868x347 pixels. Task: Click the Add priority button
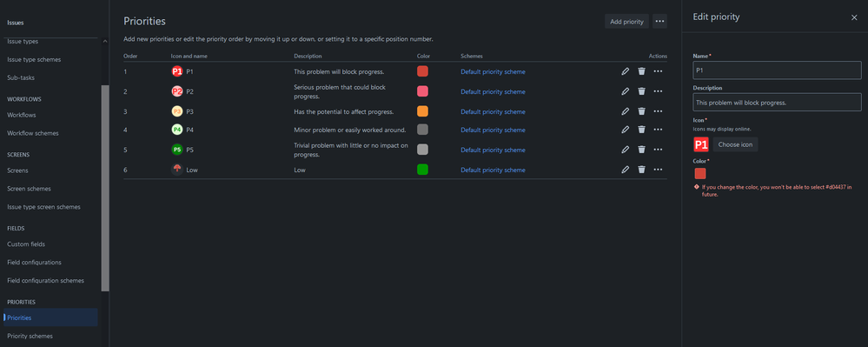626,22
